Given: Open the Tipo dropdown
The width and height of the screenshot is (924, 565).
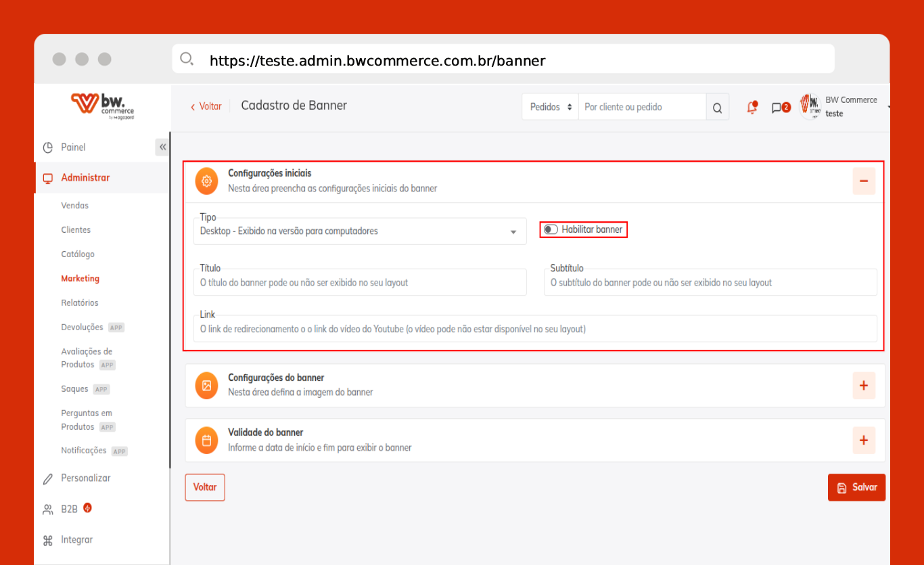Looking at the screenshot, I should tap(359, 231).
